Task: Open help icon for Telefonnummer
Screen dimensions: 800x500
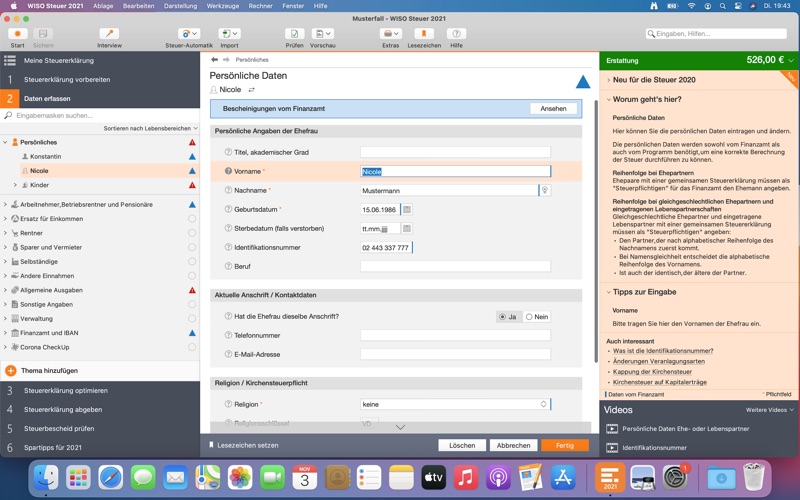Action: pyautogui.click(x=228, y=335)
